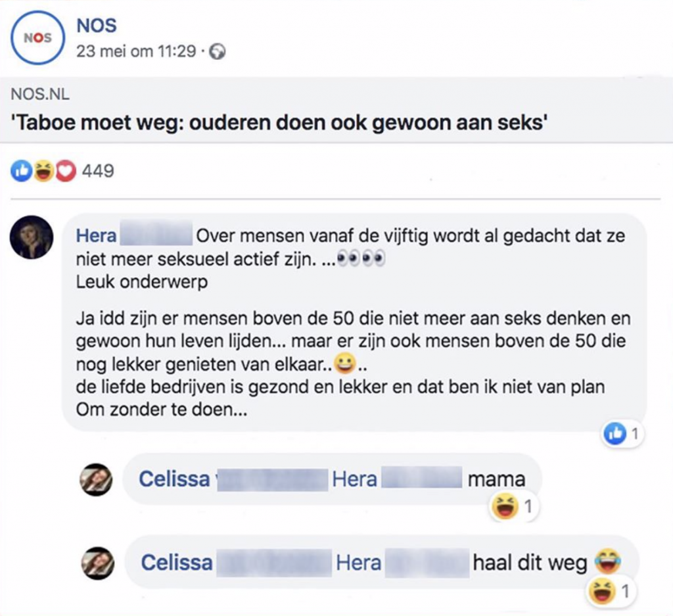The height and width of the screenshot is (616, 673).
Task: Click Hera's name on the main comment
Action: [x=97, y=235]
